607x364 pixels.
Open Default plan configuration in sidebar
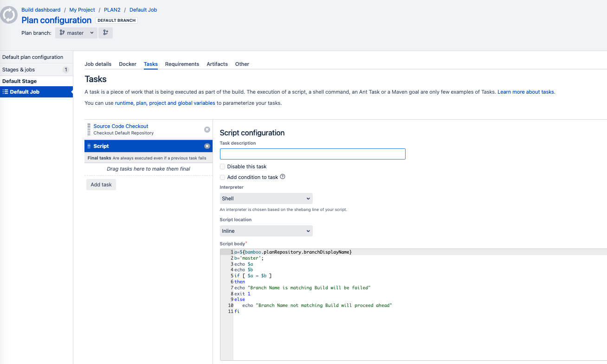[x=37, y=57]
